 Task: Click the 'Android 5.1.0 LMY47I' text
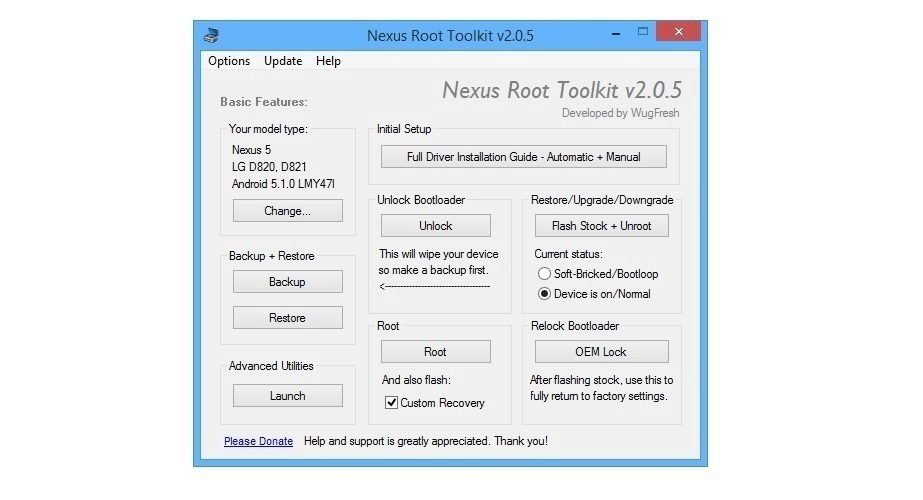click(x=283, y=184)
